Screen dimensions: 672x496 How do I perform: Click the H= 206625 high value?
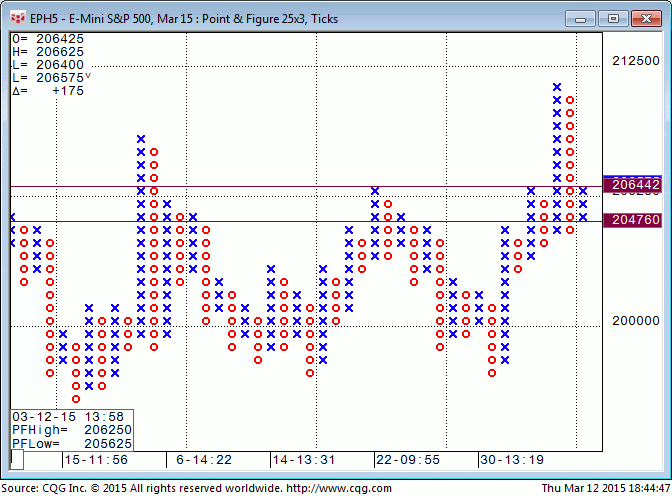coord(48,52)
